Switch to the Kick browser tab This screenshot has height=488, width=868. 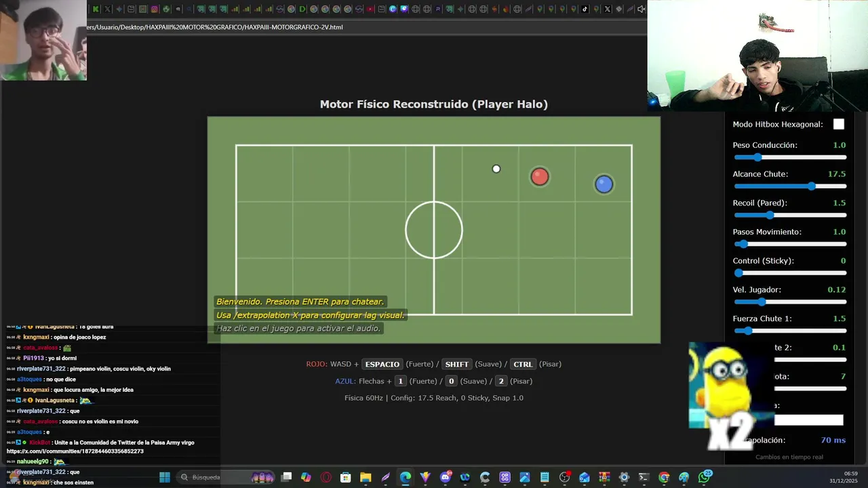(96, 9)
